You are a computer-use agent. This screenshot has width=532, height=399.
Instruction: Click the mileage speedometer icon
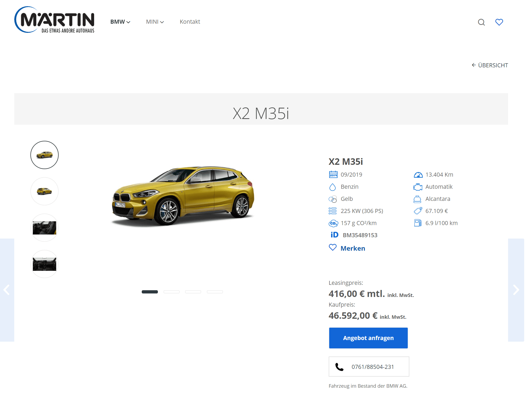click(418, 175)
